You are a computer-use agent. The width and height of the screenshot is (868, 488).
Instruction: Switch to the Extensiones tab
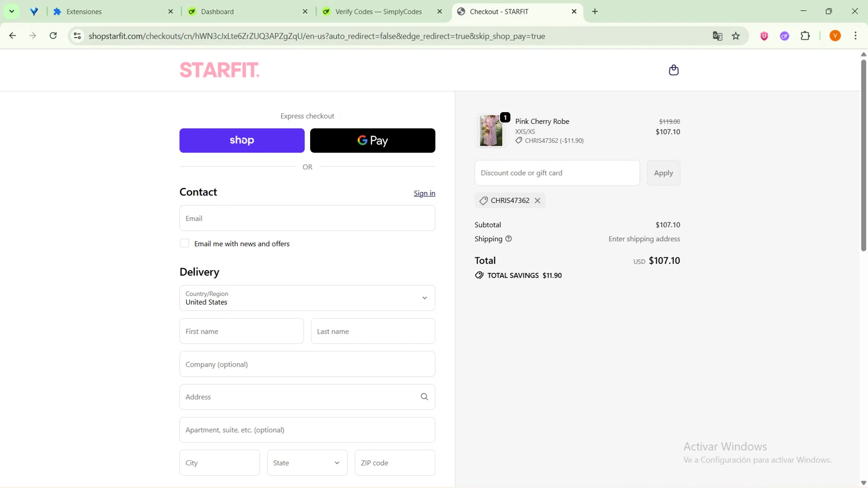tap(113, 12)
